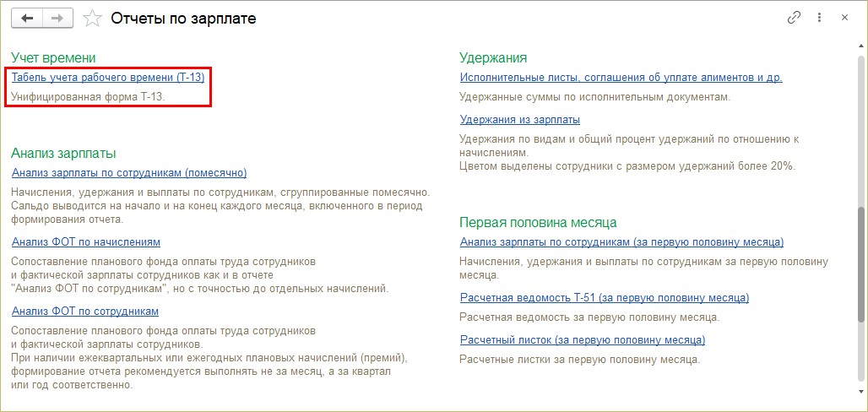
Task: Click text Удержанные суммы по исполнительным документам.
Action: click(x=595, y=97)
